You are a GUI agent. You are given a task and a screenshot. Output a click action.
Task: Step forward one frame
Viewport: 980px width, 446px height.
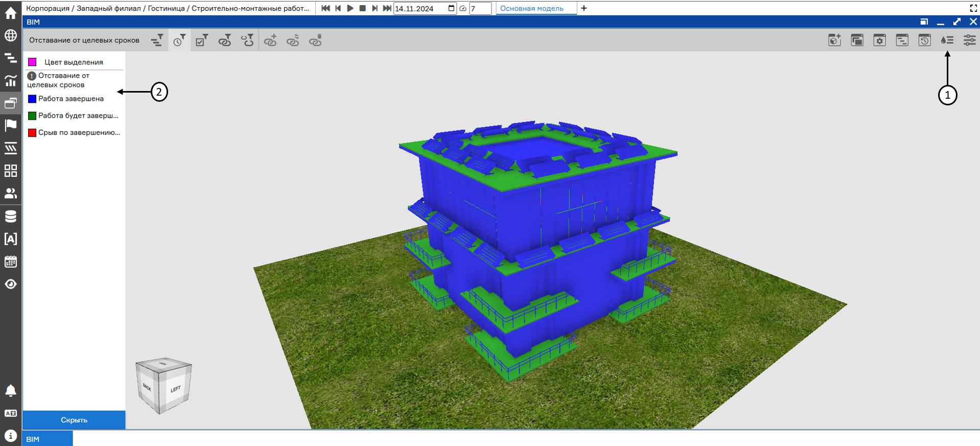[x=375, y=8]
